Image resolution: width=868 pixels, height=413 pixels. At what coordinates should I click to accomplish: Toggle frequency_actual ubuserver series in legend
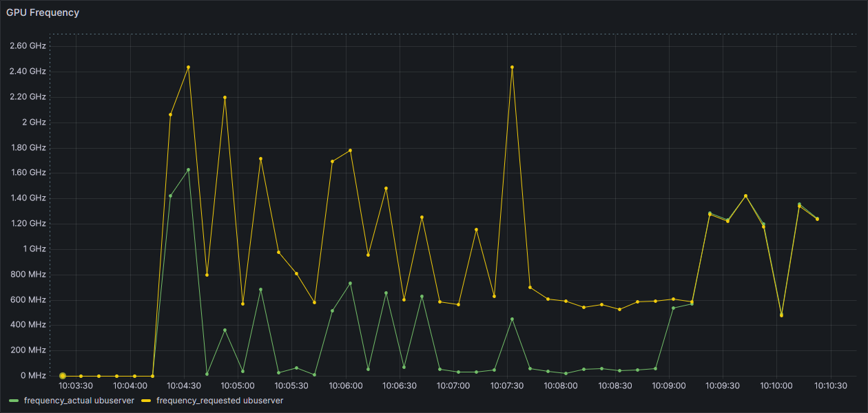(x=79, y=400)
